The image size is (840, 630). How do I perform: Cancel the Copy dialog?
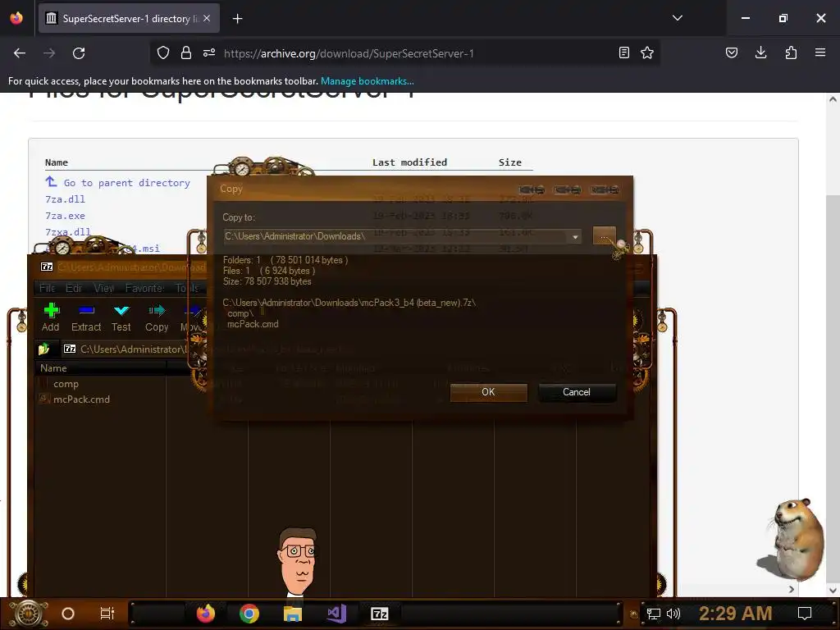[x=577, y=392]
